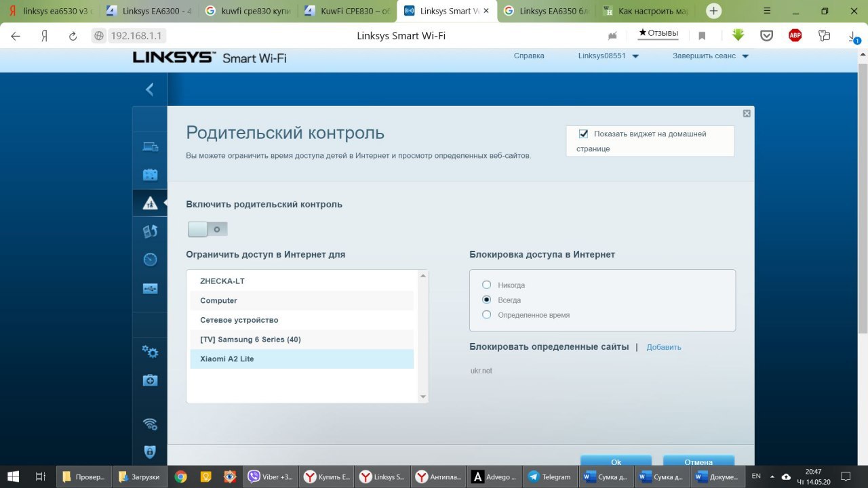Open the Windows Start menu
The height and width of the screenshot is (488, 868).
(13, 476)
